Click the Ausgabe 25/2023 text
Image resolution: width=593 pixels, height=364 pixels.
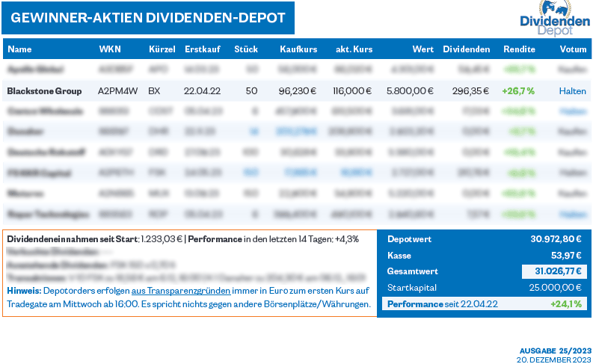[x=555, y=351]
